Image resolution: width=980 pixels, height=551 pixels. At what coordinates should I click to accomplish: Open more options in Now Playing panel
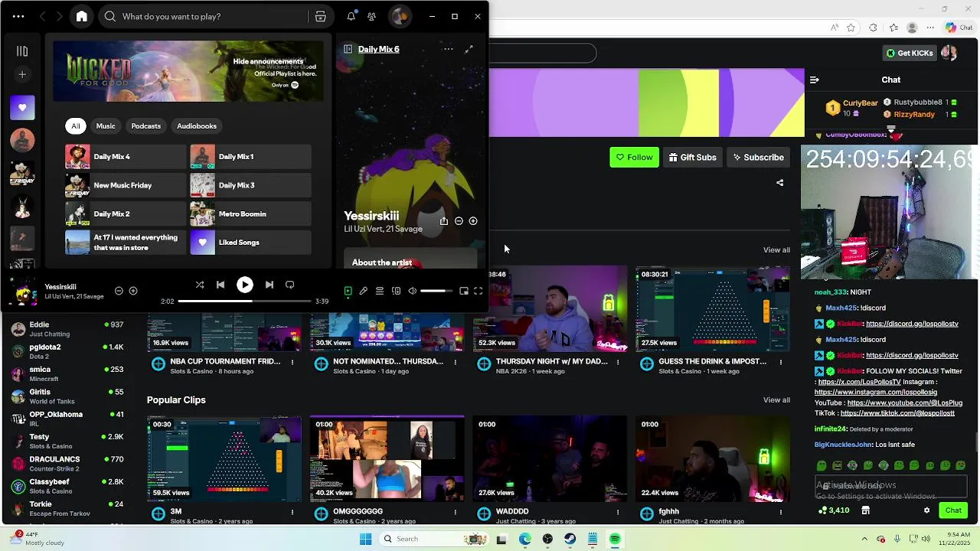[x=449, y=49]
